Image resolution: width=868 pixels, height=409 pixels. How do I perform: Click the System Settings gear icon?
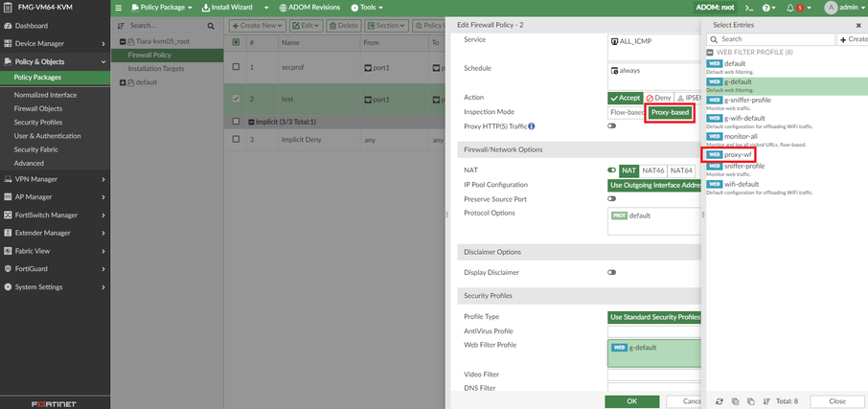tap(8, 287)
